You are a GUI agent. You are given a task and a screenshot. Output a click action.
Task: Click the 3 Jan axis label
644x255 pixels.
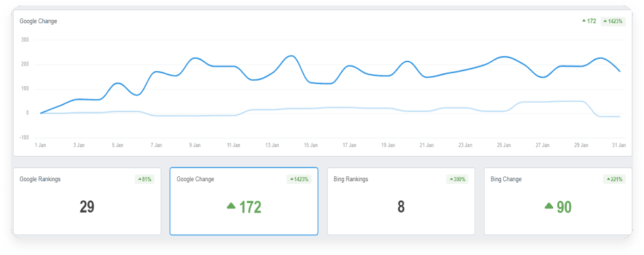79,146
